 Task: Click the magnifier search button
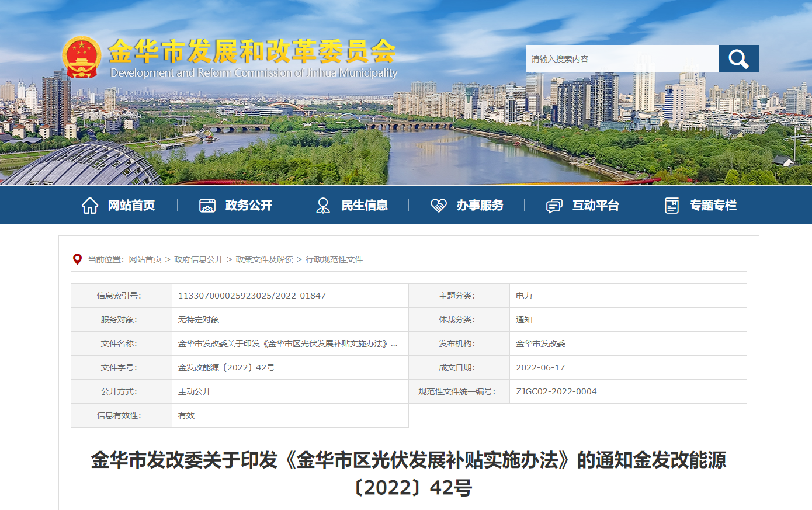(738, 59)
